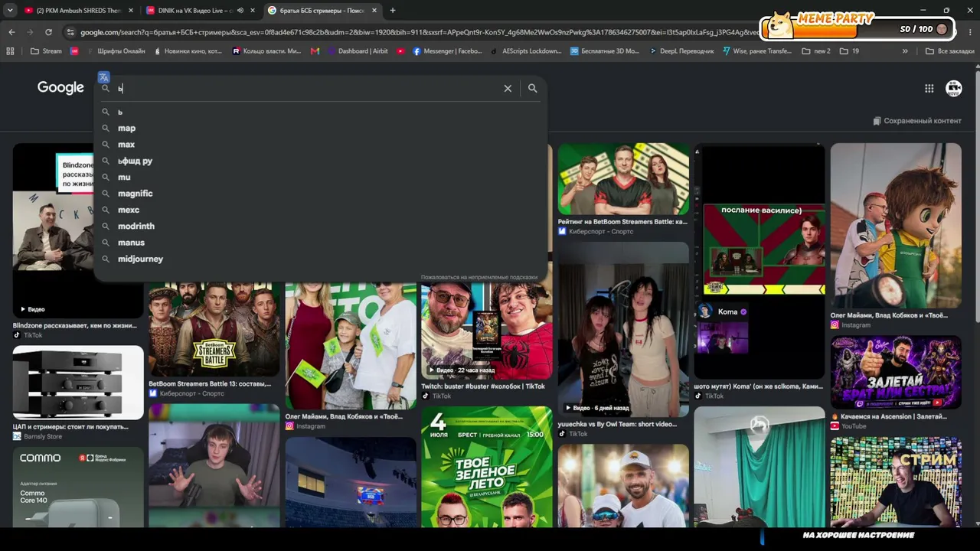Close the братья БСБ стримеры tab
The width and height of the screenshot is (980, 551).
375,10
